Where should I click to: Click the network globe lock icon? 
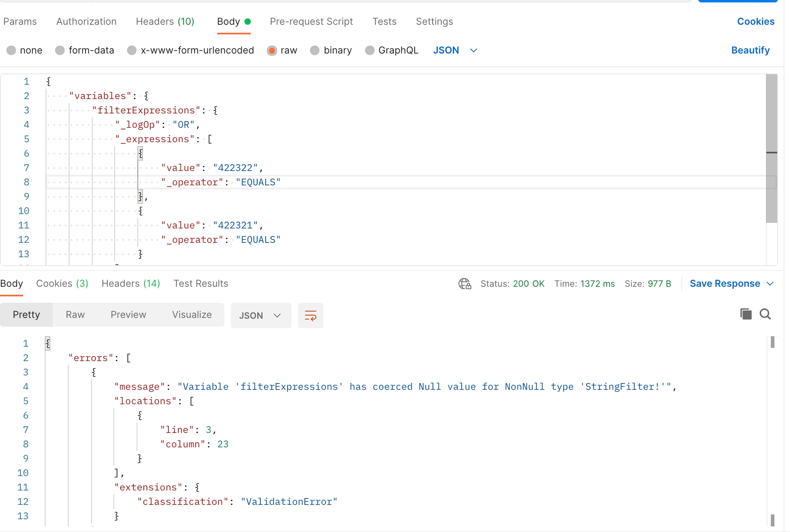(x=464, y=284)
